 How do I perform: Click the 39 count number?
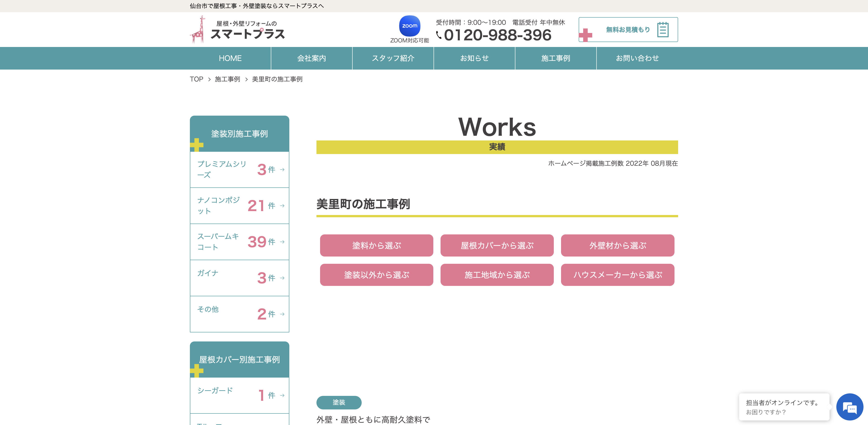point(257,242)
